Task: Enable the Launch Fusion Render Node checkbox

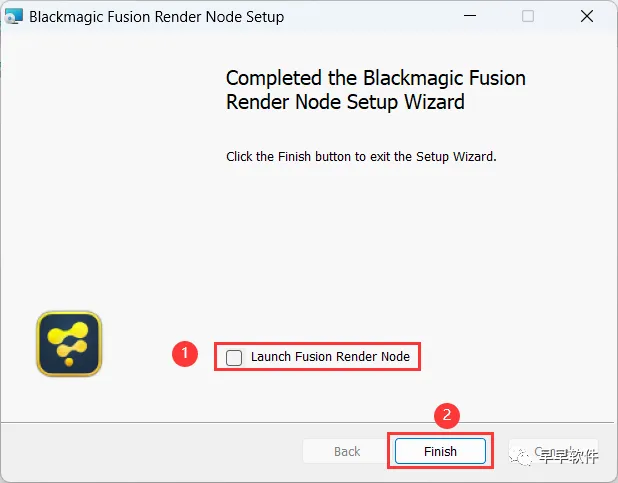Action: click(234, 358)
